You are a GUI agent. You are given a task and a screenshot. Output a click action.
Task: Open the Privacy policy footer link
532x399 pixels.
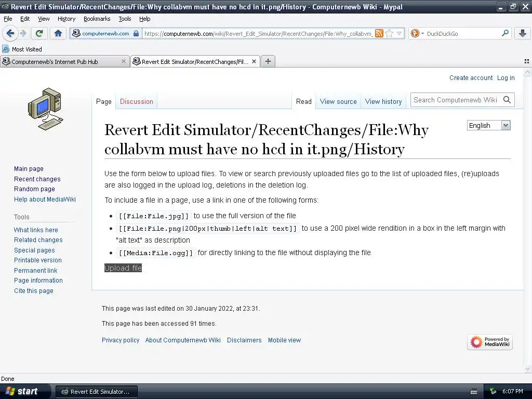tap(121, 340)
